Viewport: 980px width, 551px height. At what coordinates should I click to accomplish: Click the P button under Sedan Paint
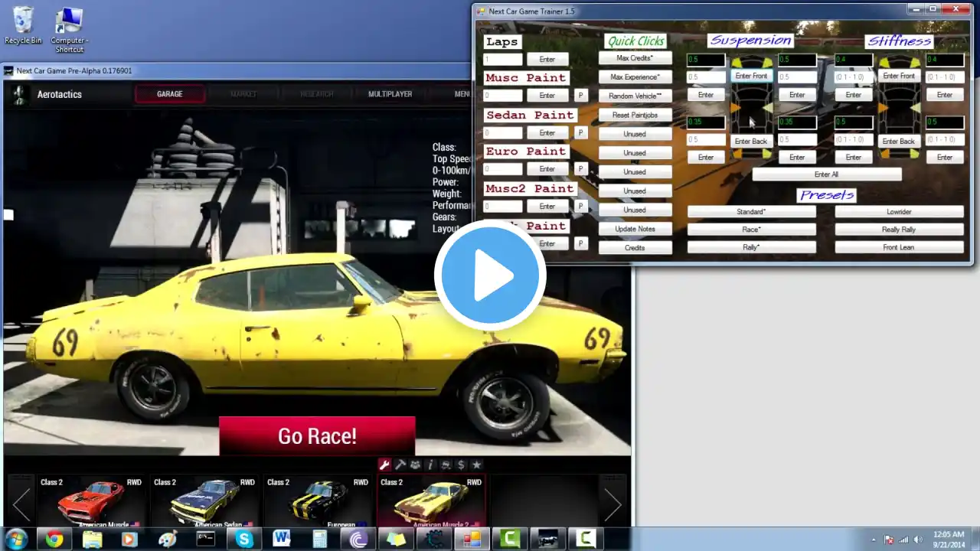pyautogui.click(x=580, y=133)
